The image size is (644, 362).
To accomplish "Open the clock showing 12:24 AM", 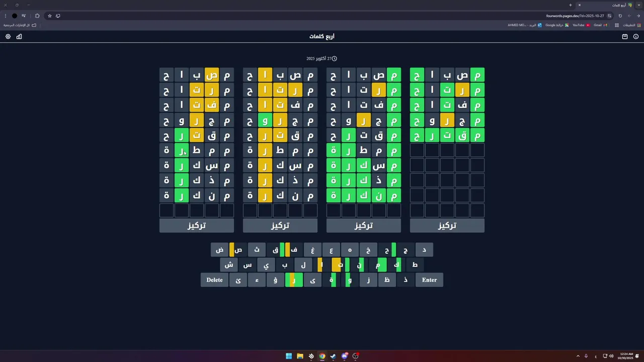I will point(626,356).
